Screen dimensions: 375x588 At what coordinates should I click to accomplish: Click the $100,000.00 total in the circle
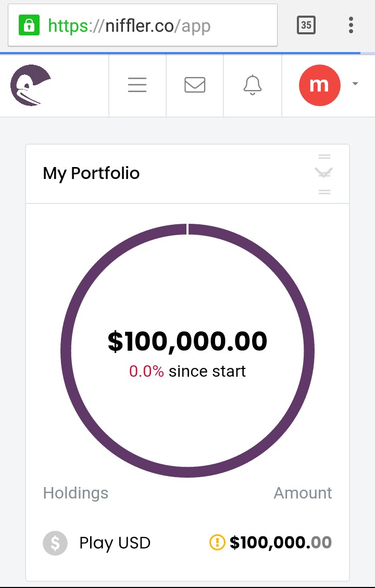coord(187,341)
